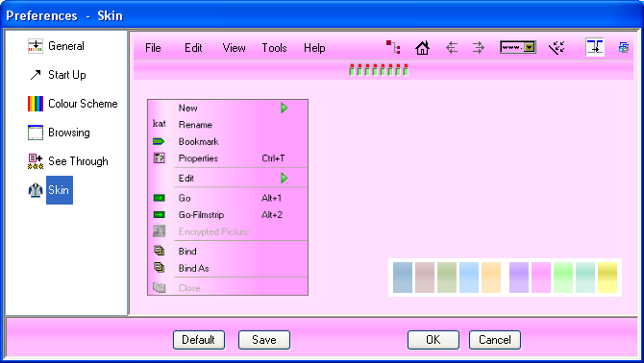Click the Default button
This screenshot has width=644, height=363.
(x=199, y=340)
